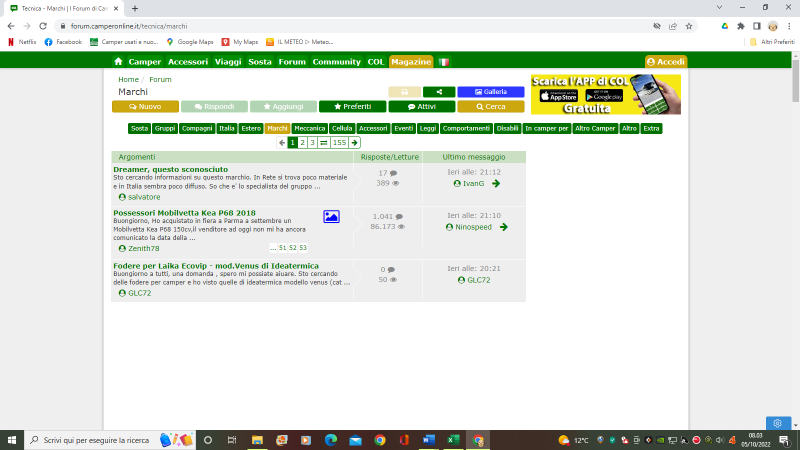Click the share icon button
The height and width of the screenshot is (450, 800).
[x=438, y=91]
